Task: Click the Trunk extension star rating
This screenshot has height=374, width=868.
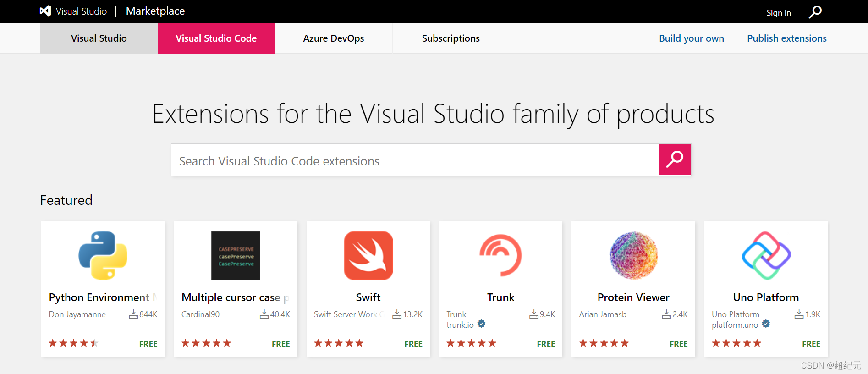Action: 471,343
